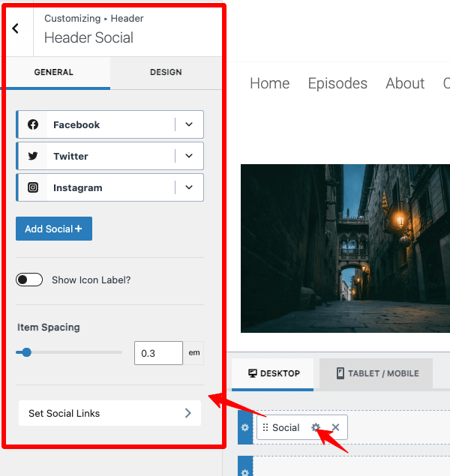The image size is (450, 476).
Task: Click the Instagram logo icon
Action: (33, 187)
